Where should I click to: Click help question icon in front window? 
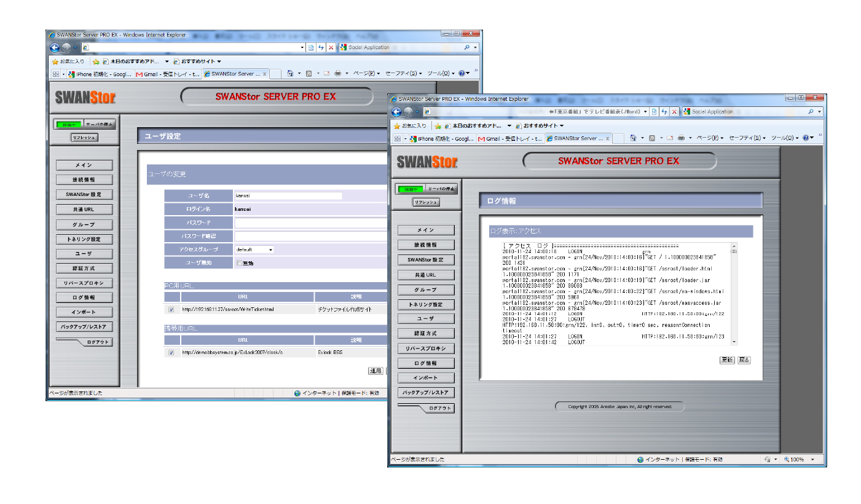[x=806, y=138]
